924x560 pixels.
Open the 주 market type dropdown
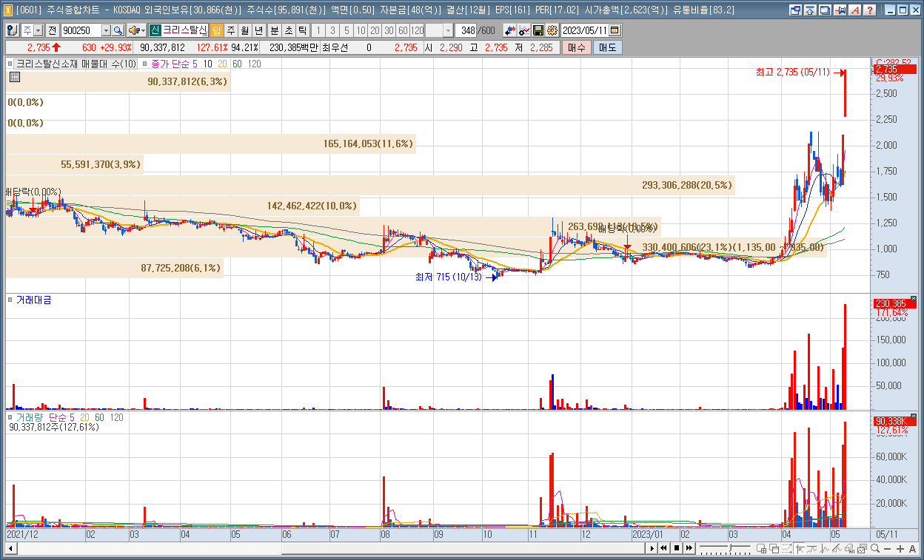[x=38, y=30]
